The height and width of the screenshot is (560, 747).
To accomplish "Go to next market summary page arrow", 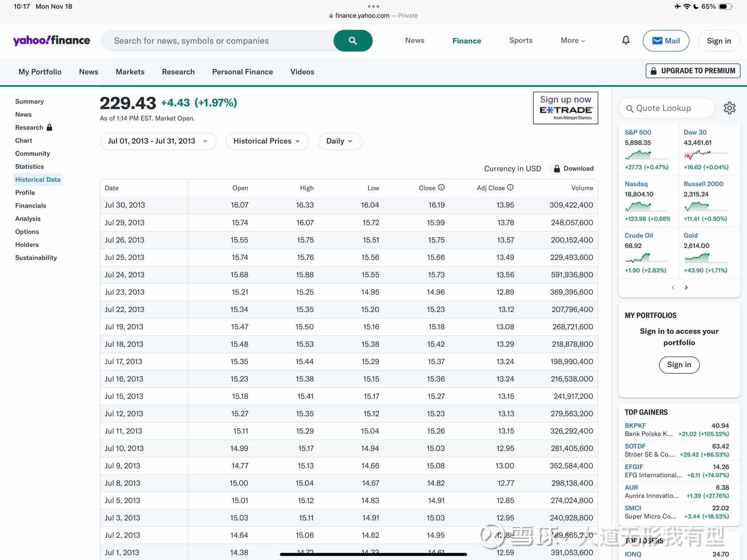I will click(x=686, y=288).
